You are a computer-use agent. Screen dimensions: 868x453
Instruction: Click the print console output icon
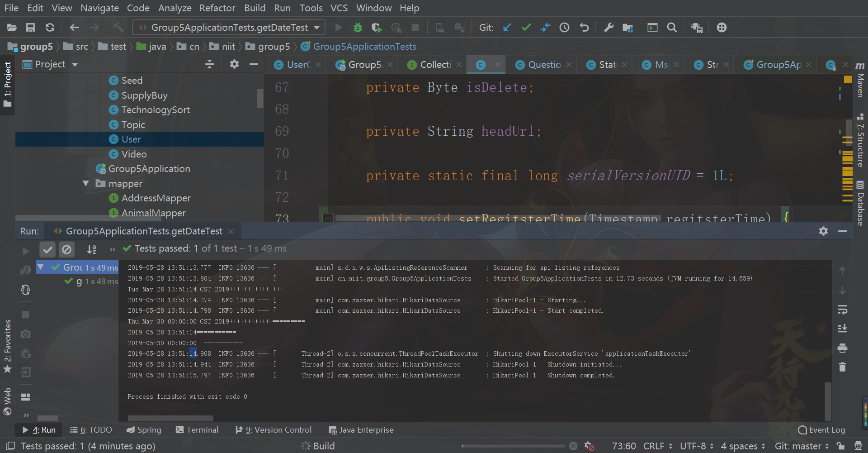tap(842, 348)
